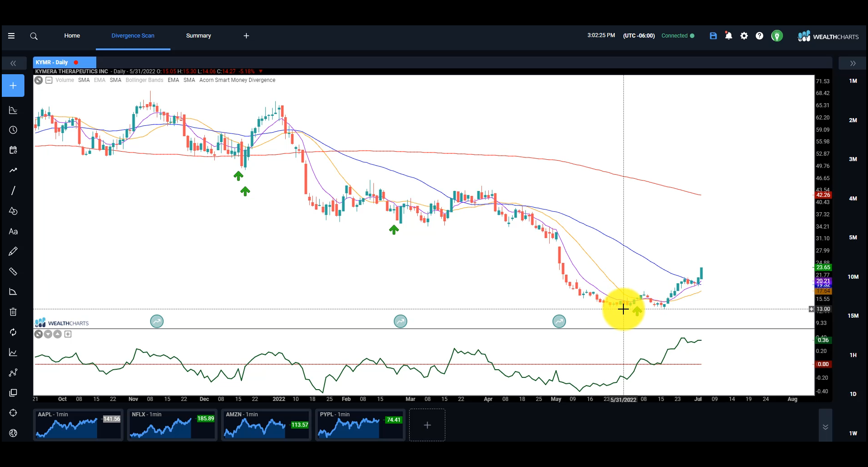Move lower indicator panel down arrow
This screenshot has width=868, height=467.
[x=48, y=334]
